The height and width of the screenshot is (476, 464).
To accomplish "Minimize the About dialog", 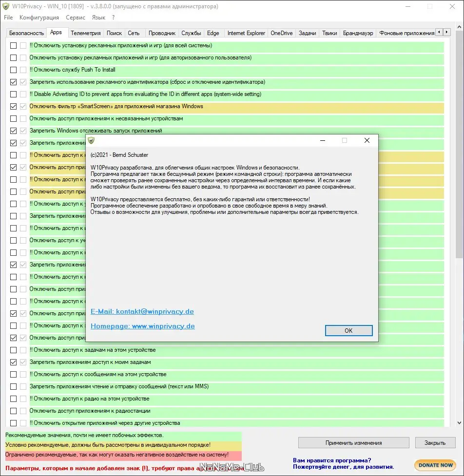I will point(323,140).
